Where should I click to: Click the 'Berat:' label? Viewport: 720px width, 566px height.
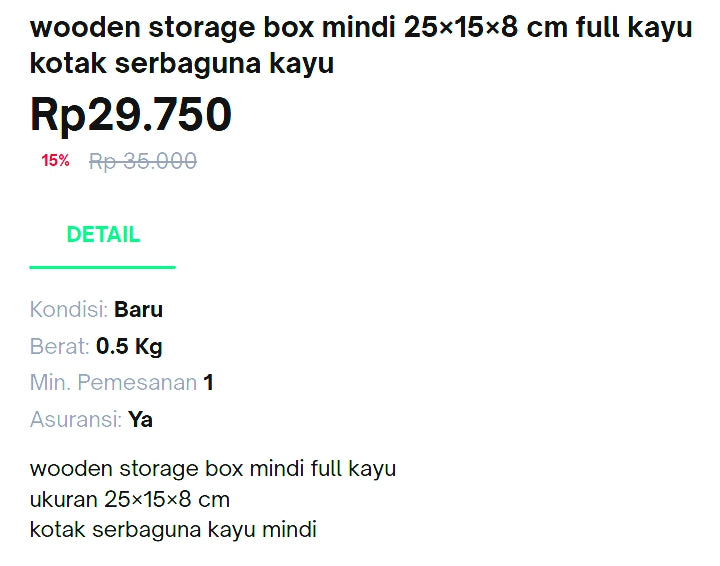(x=60, y=346)
